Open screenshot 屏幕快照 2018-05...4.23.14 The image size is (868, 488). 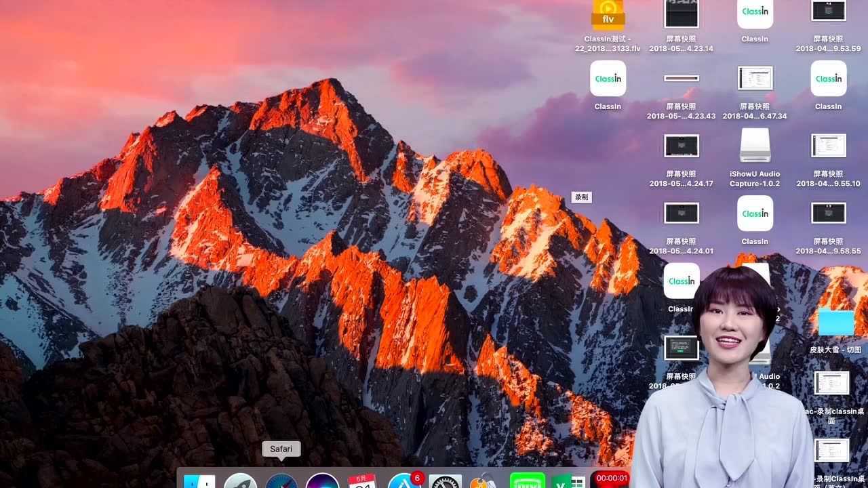pos(681,12)
